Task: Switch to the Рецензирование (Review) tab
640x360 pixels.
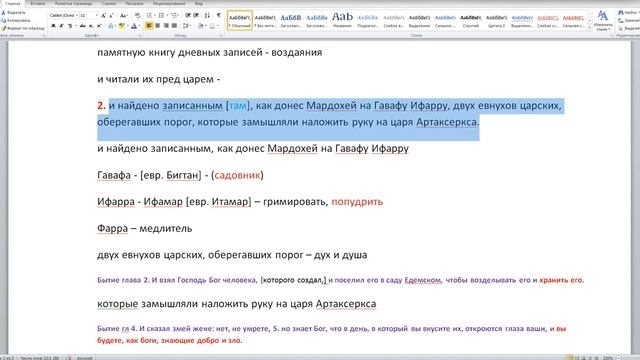Action: [169, 4]
